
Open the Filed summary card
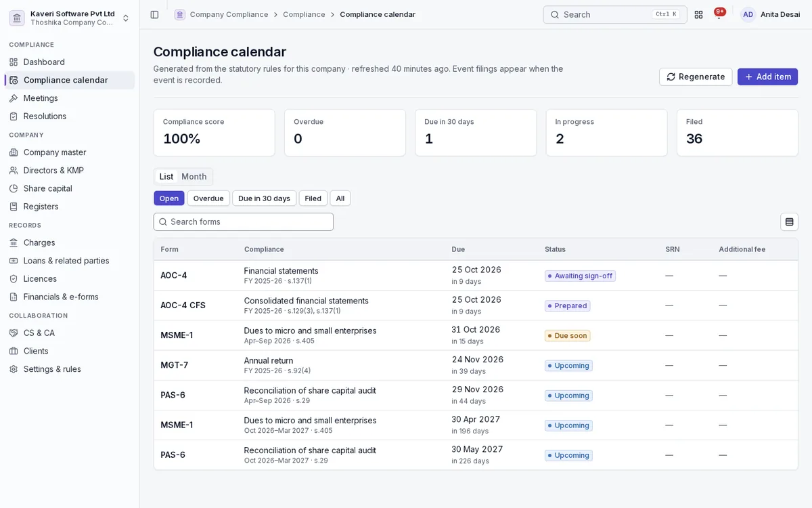pyautogui.click(x=738, y=133)
